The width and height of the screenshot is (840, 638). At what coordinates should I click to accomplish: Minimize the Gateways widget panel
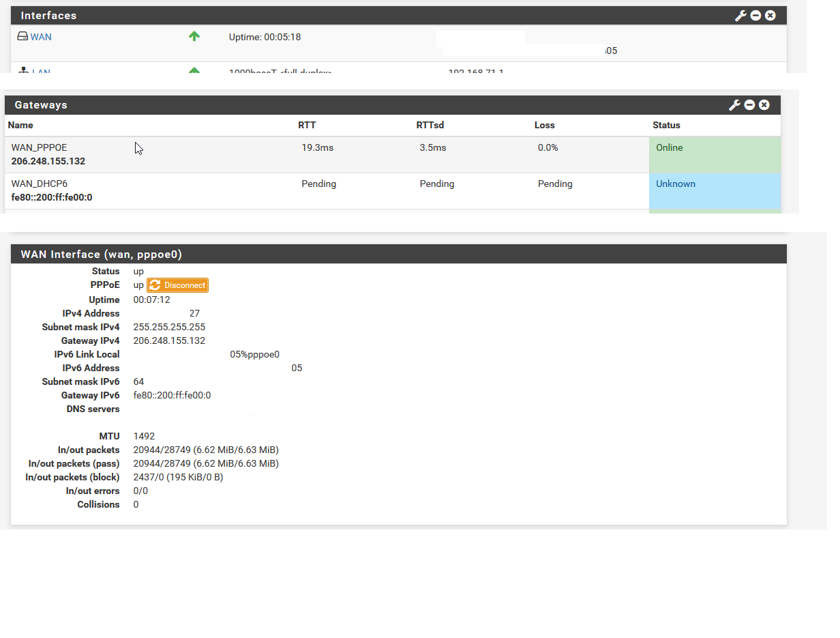coord(749,105)
